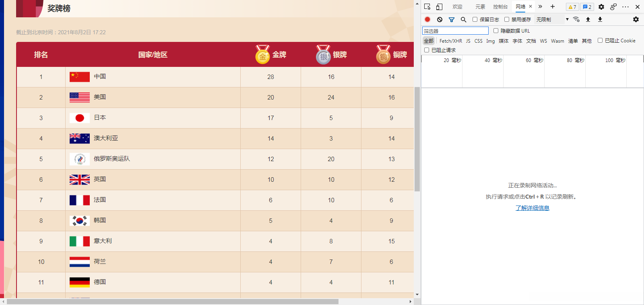644x305 pixels.
Task: Open DevTools settings gear in tab bar
Action: pos(601,7)
